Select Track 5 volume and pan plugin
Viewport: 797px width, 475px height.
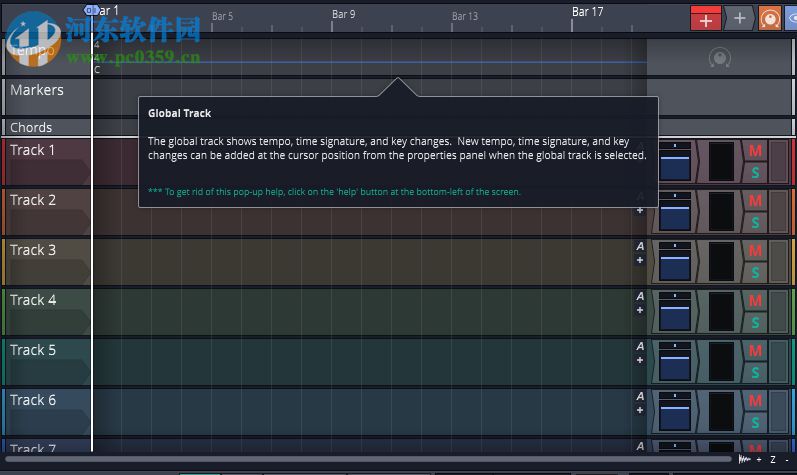point(675,361)
